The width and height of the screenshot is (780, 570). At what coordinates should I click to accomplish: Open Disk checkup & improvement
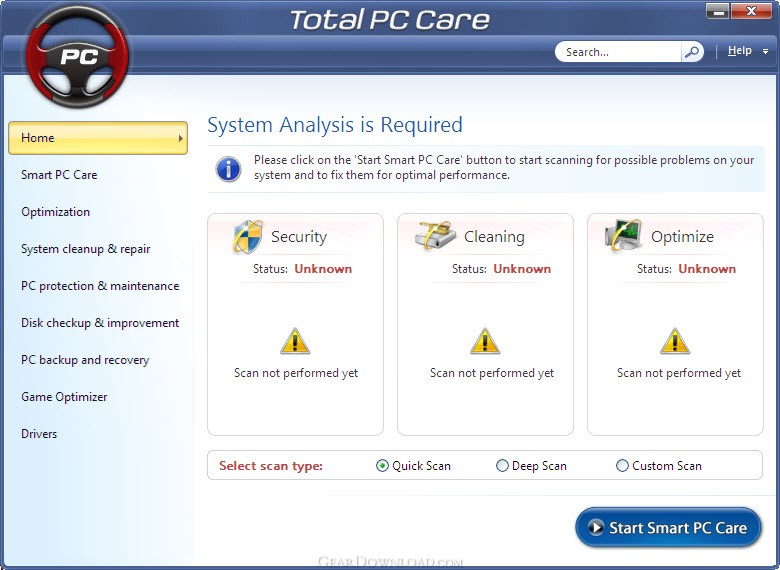100,323
